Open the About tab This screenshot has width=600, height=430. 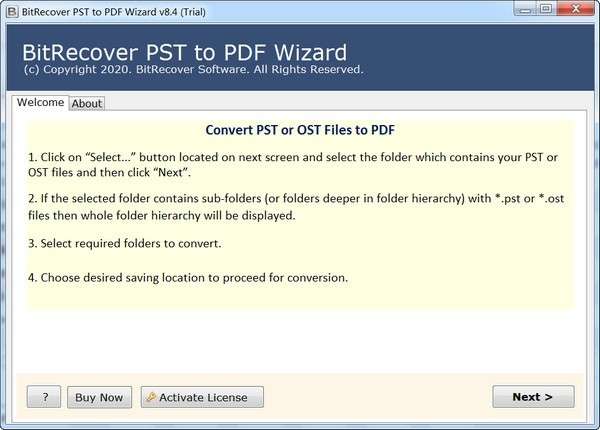[87, 103]
